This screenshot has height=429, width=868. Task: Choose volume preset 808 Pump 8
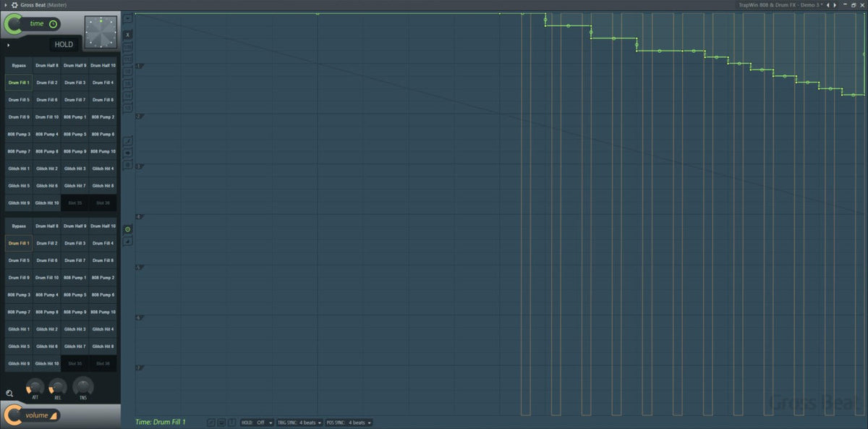pos(47,312)
